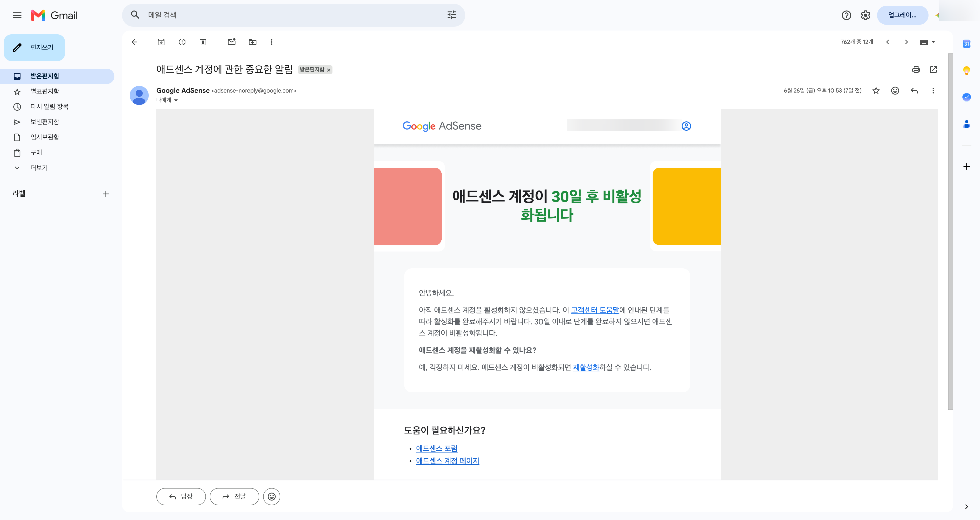This screenshot has width=980, height=520.
Task: Click the sender avatar picture
Action: point(139,95)
